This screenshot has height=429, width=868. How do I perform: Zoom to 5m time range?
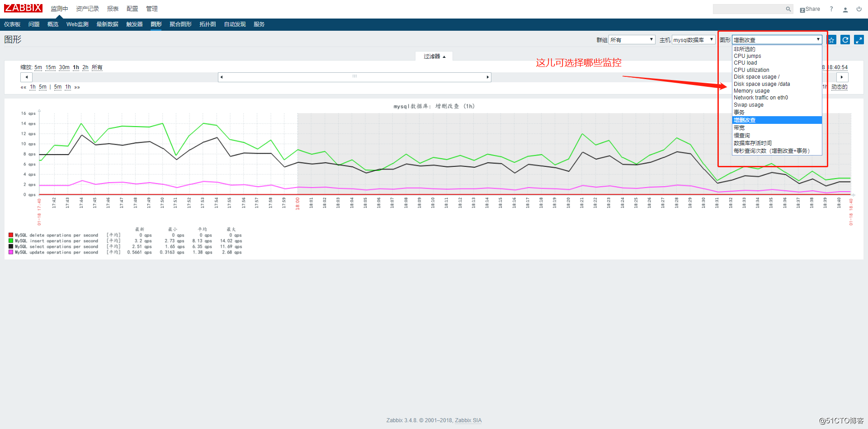tap(38, 67)
